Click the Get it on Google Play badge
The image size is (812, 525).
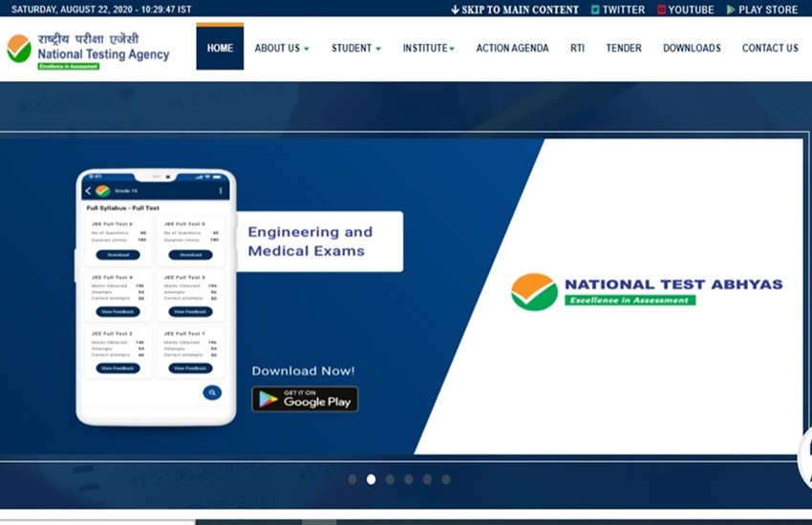[x=305, y=399]
